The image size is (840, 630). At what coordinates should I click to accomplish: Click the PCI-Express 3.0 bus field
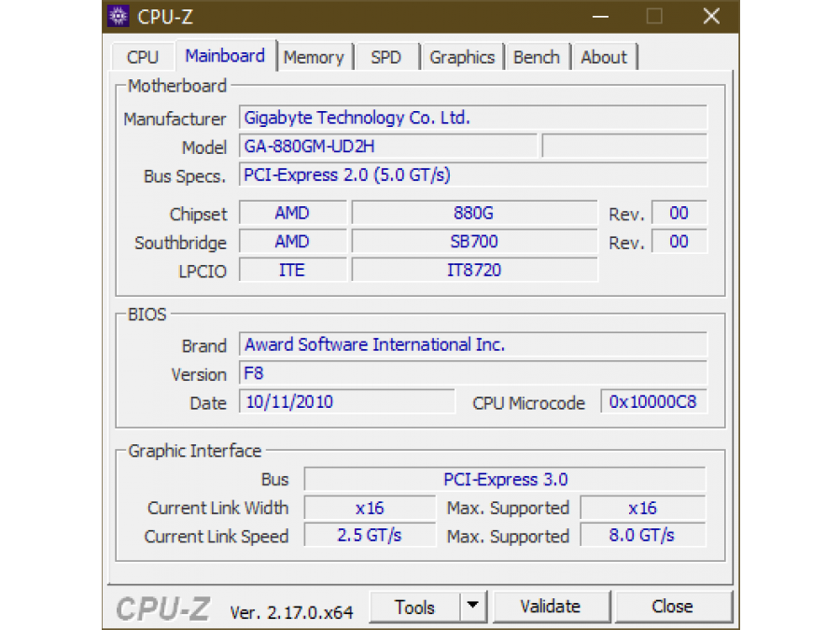pyautogui.click(x=505, y=480)
